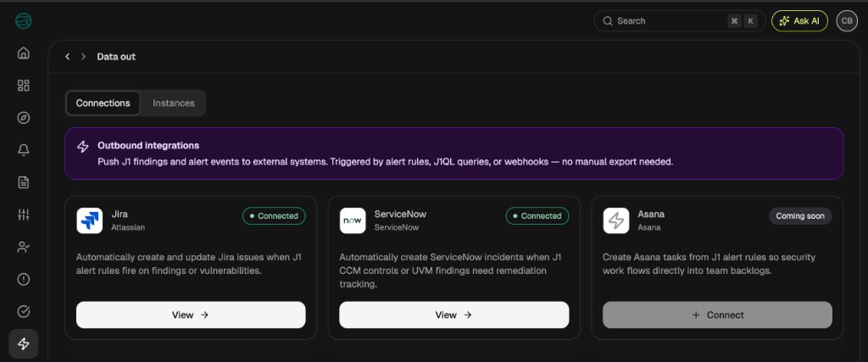The width and height of the screenshot is (868, 362).
Task: Click the ServiceNow card title
Action: [x=400, y=214]
